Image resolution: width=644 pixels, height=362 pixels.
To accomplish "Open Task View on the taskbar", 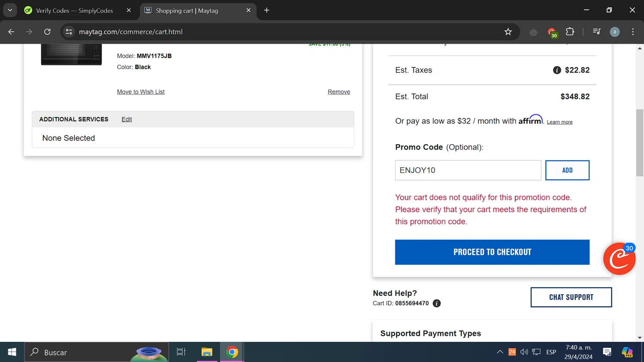I will coord(181,352).
